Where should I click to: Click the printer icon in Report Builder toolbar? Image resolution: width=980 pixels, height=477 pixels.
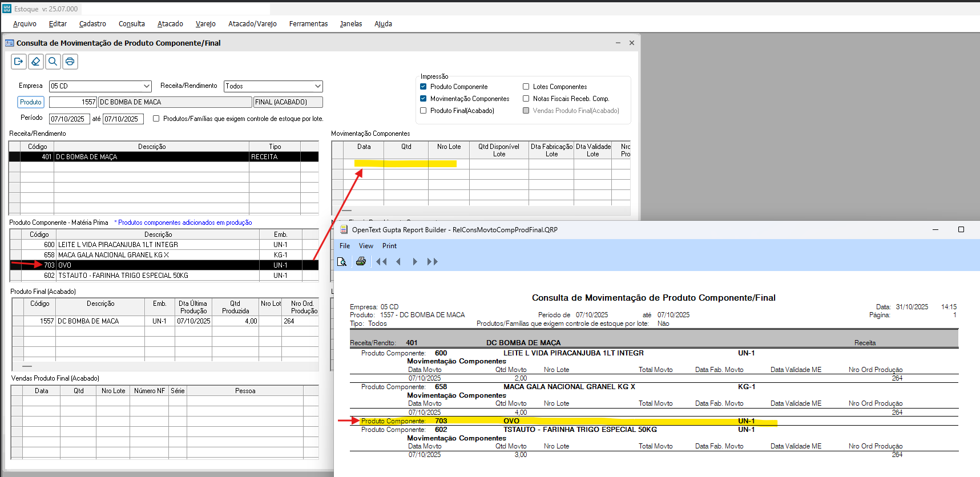click(361, 261)
